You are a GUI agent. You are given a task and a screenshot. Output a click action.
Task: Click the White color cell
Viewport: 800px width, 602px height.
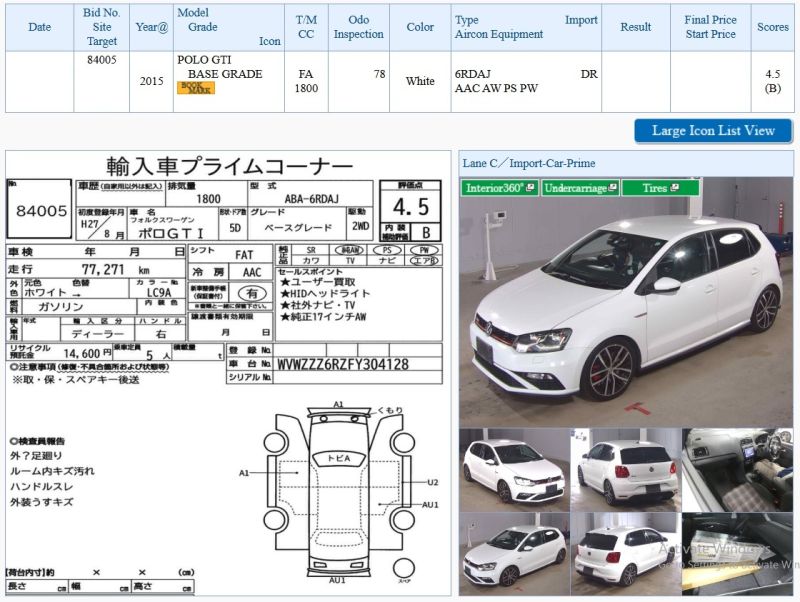point(420,81)
